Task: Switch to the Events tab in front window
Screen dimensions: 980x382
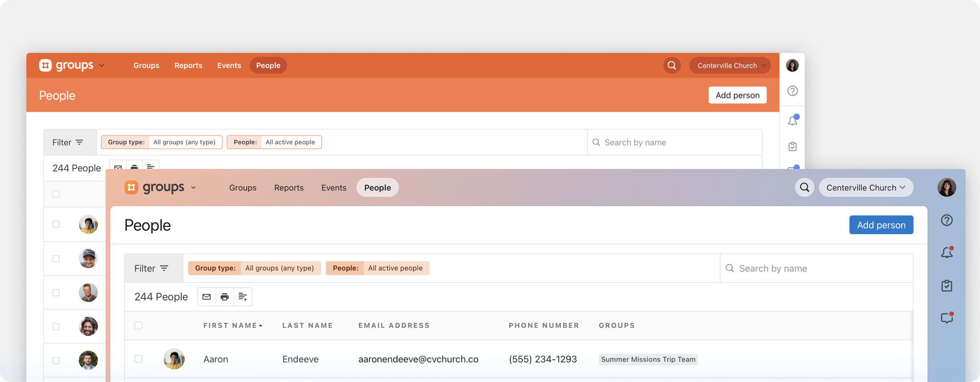Action: pyautogui.click(x=334, y=187)
